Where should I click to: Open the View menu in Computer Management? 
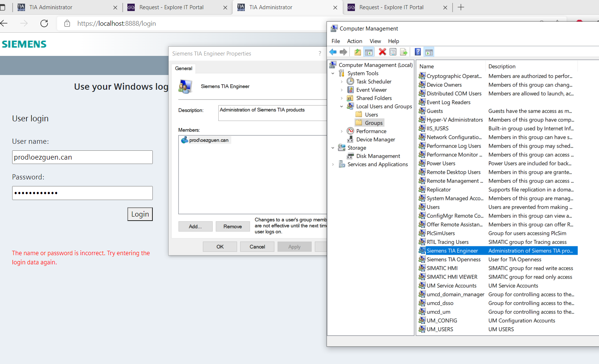[375, 41]
